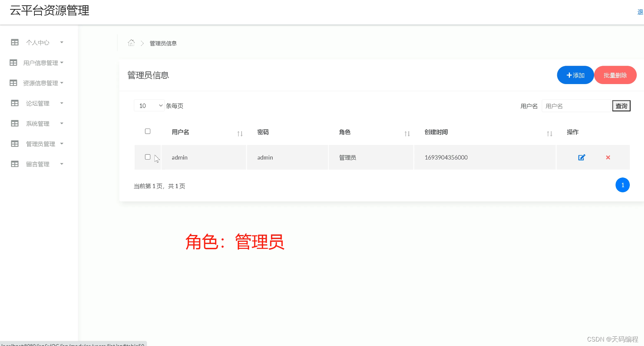
Task: Click the 用户名 column header
Action: 180,132
